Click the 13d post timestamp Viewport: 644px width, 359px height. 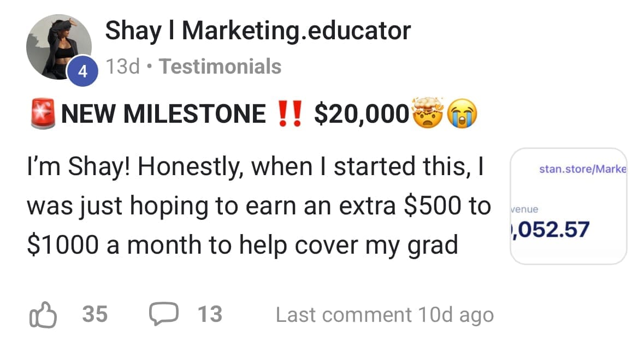pyautogui.click(x=123, y=67)
